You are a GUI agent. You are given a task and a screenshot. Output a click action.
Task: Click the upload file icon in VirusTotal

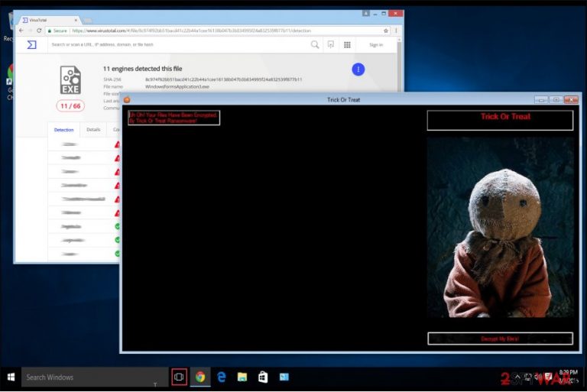(331, 45)
